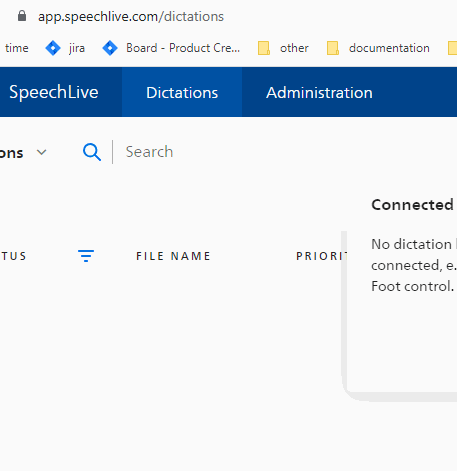Open the status filter icon

pyautogui.click(x=86, y=256)
